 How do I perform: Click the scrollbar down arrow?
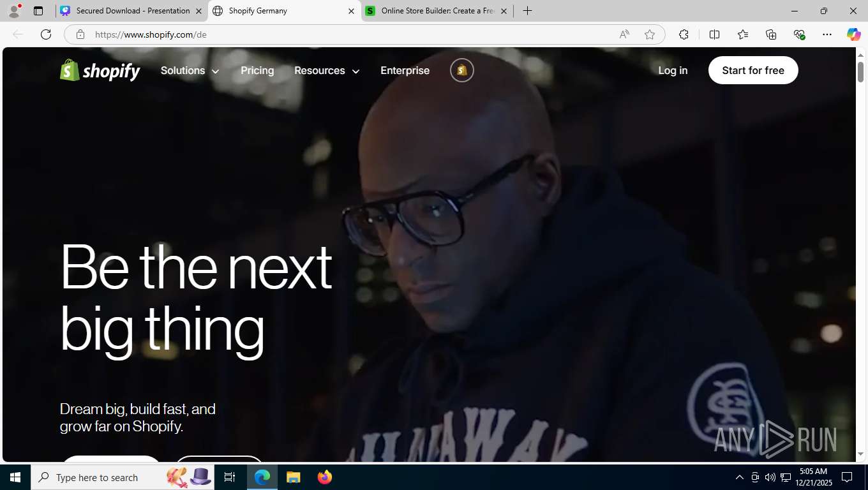click(x=860, y=454)
